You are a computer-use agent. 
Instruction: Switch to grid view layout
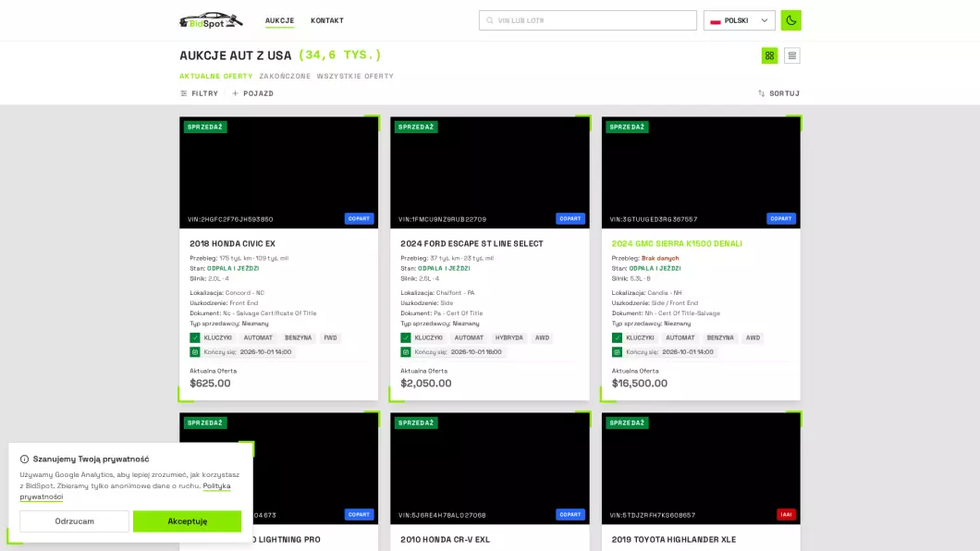click(x=769, y=55)
